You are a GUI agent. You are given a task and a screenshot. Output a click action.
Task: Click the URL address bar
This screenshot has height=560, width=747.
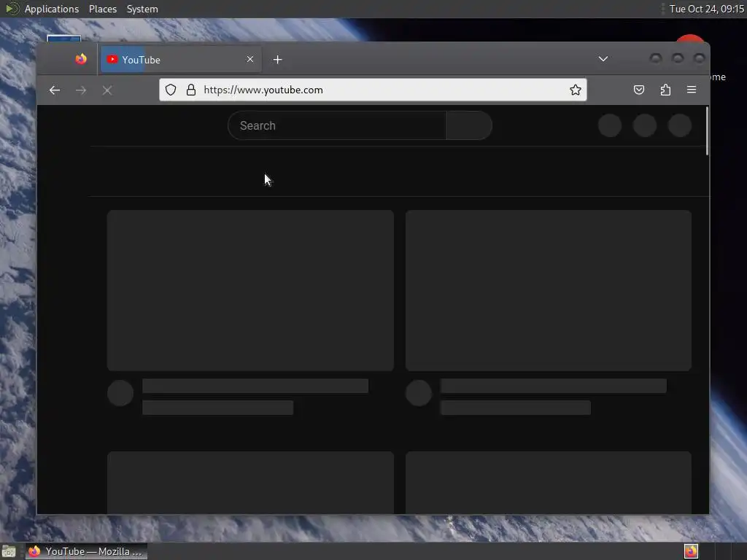371,90
